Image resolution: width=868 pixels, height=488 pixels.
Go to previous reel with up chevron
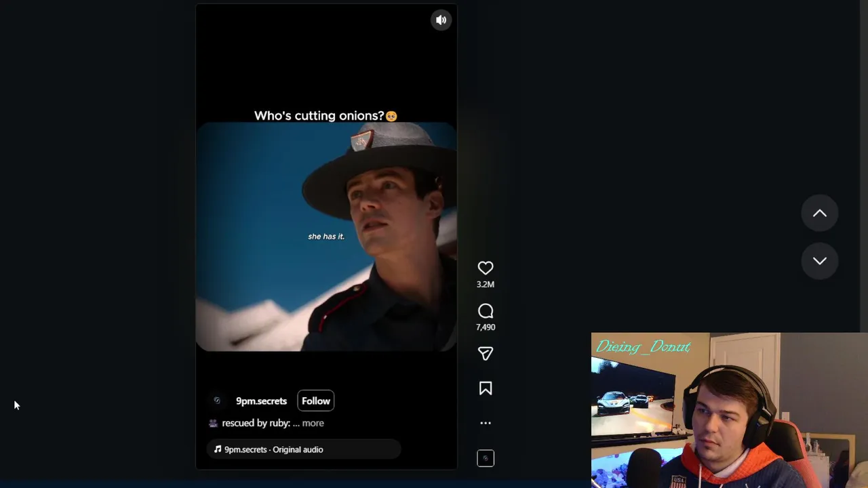pos(820,213)
